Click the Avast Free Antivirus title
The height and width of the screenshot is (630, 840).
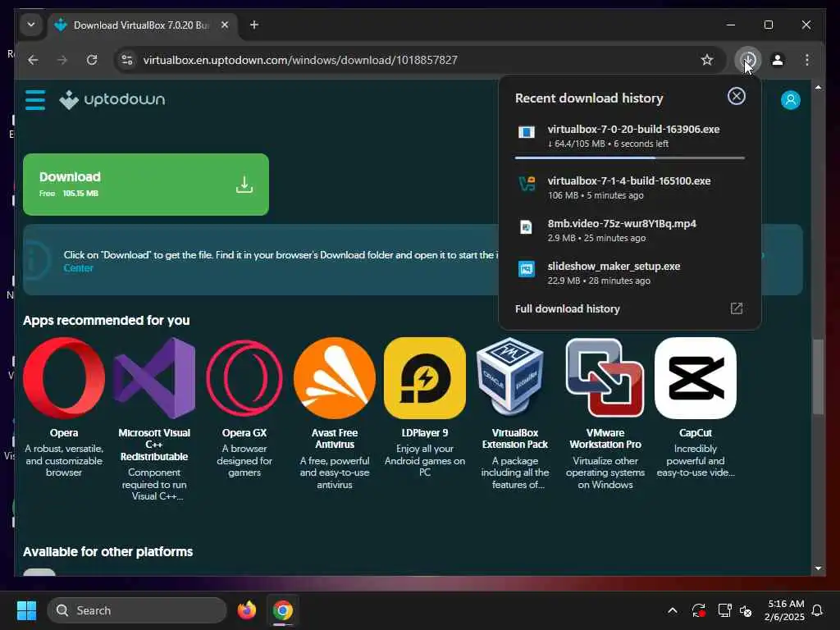335,439
